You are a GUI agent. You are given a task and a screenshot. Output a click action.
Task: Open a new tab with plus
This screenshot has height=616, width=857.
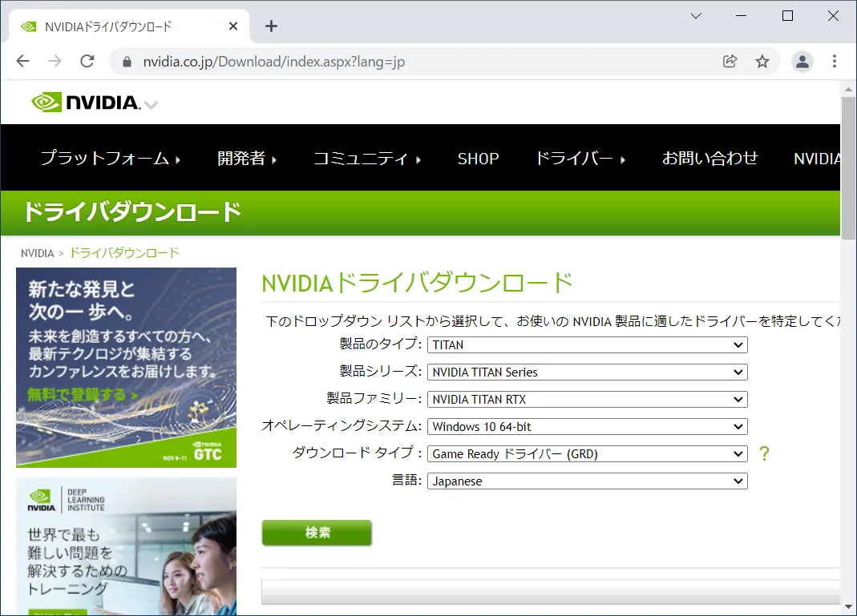[271, 26]
